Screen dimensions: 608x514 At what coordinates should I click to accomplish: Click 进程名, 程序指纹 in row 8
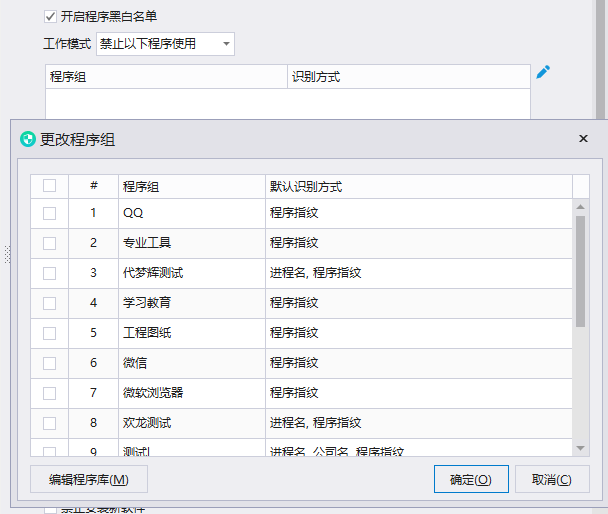point(315,423)
